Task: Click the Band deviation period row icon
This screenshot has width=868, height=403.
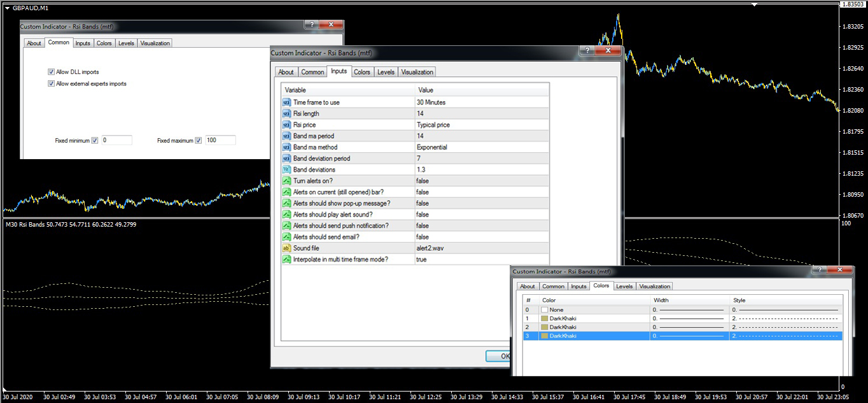Action: [286, 159]
